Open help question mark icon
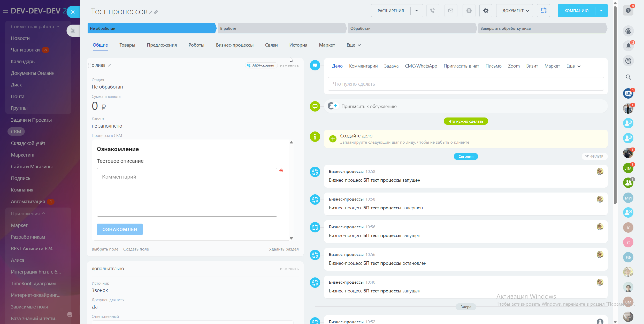 tap(628, 11)
